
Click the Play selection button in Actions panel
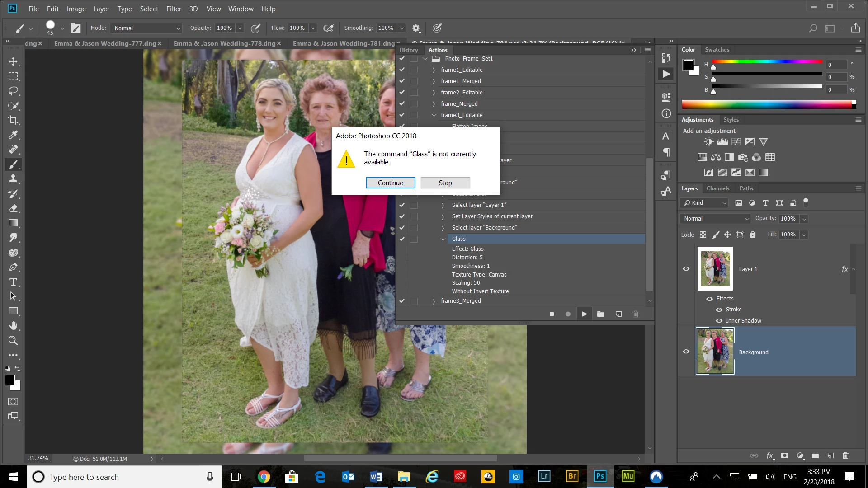click(x=584, y=314)
